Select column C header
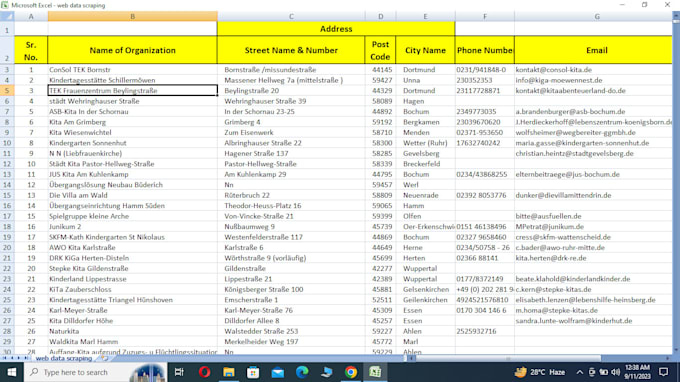Image resolution: width=680 pixels, height=382 pixels. (291, 16)
